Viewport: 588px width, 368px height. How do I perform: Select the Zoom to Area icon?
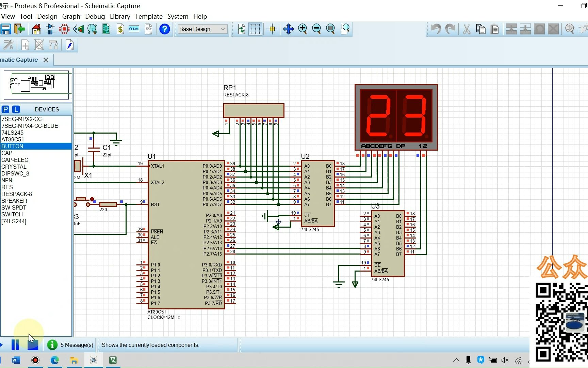click(x=345, y=29)
